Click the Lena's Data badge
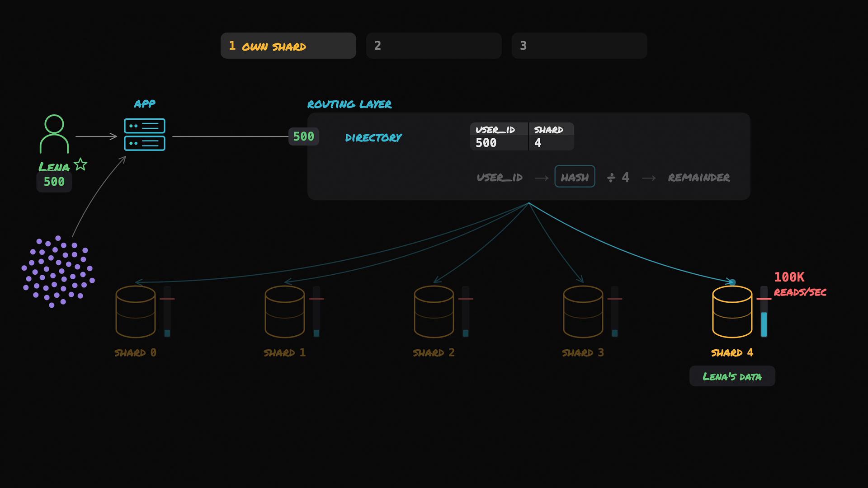The image size is (868, 488). 732,376
